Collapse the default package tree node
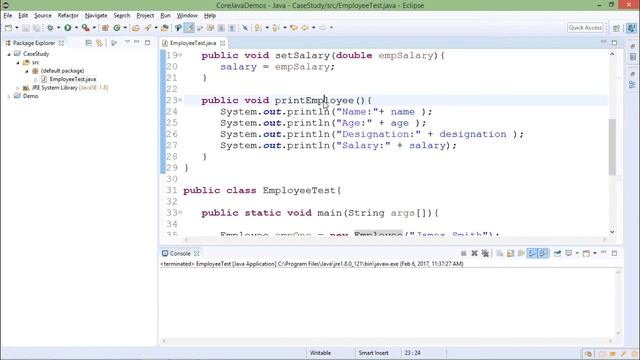640x360 pixels. click(x=27, y=71)
